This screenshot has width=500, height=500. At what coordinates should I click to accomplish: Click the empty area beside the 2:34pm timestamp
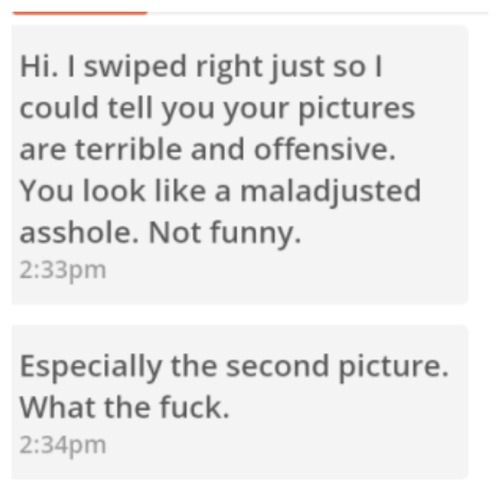287,445
